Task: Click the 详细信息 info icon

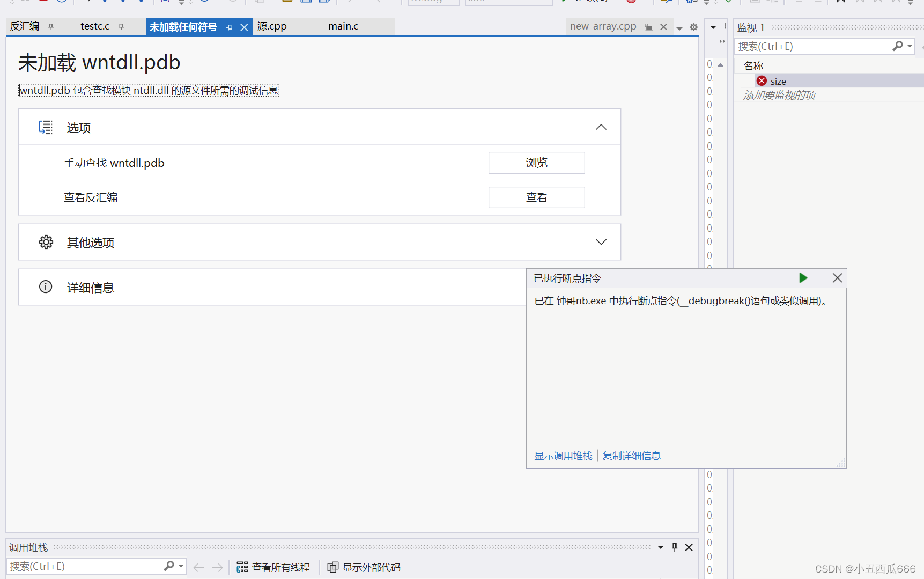Action: tap(46, 287)
